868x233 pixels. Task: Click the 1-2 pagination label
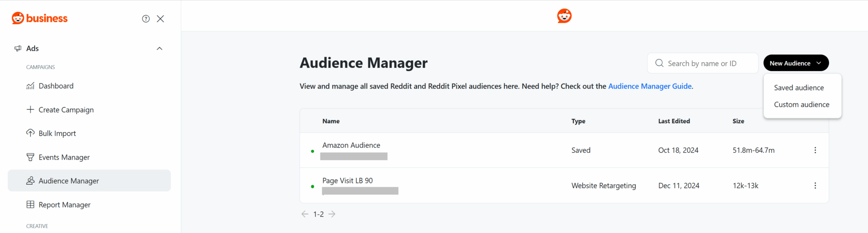coord(318,214)
